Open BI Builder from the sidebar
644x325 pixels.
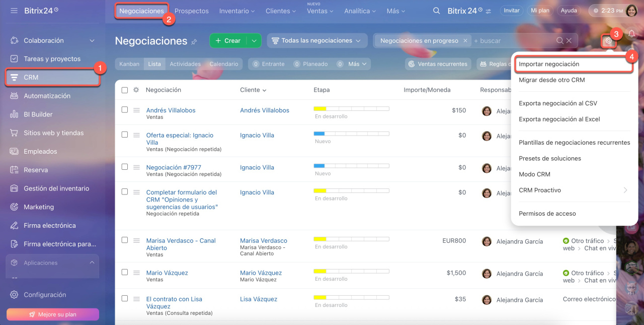[38, 114]
